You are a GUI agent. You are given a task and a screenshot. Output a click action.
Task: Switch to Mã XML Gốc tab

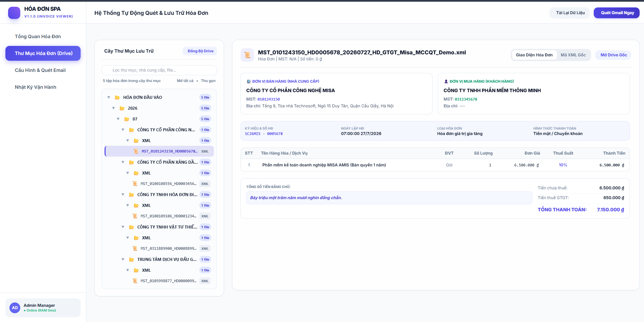573,55
